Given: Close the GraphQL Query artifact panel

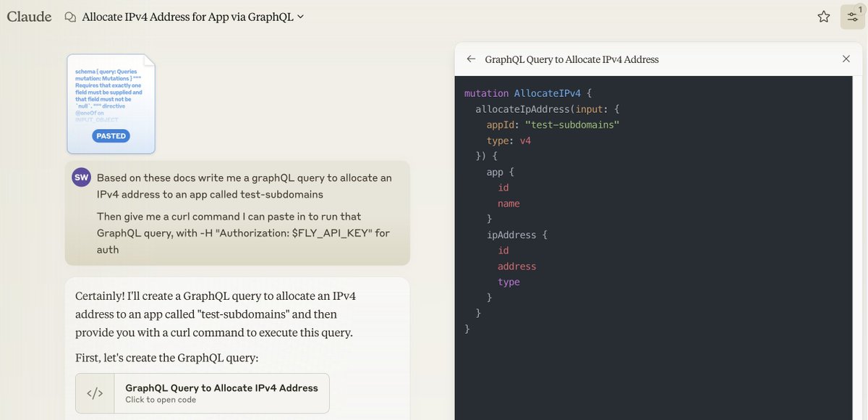Looking at the screenshot, I should click(846, 59).
